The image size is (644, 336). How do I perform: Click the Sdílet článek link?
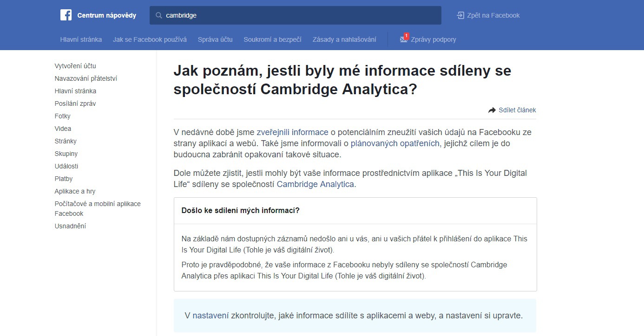[x=517, y=110]
